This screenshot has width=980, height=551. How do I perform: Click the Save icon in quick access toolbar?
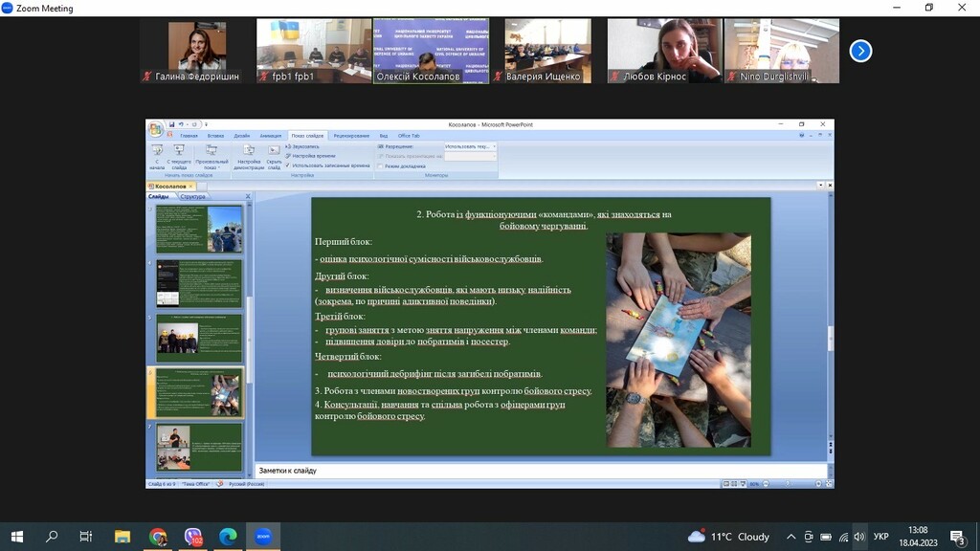[171, 124]
